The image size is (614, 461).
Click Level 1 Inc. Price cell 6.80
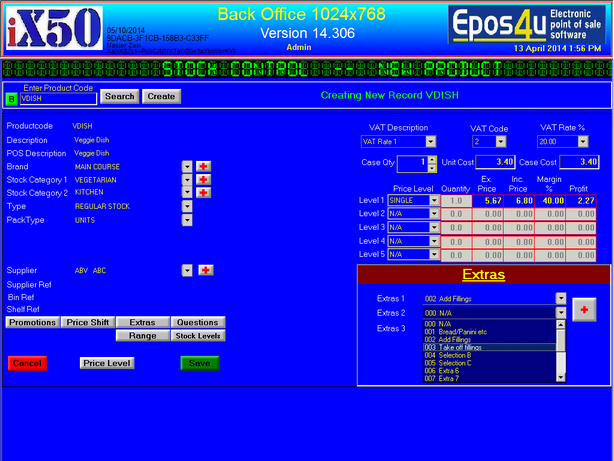click(519, 201)
